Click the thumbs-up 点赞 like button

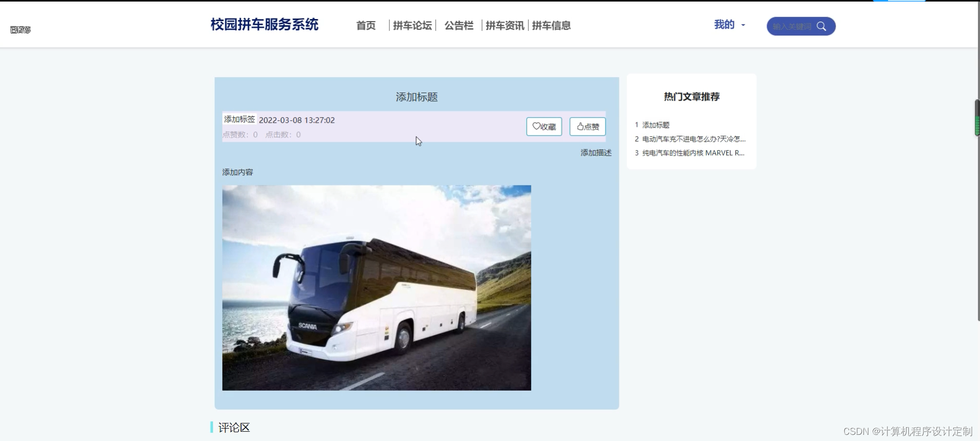588,126
